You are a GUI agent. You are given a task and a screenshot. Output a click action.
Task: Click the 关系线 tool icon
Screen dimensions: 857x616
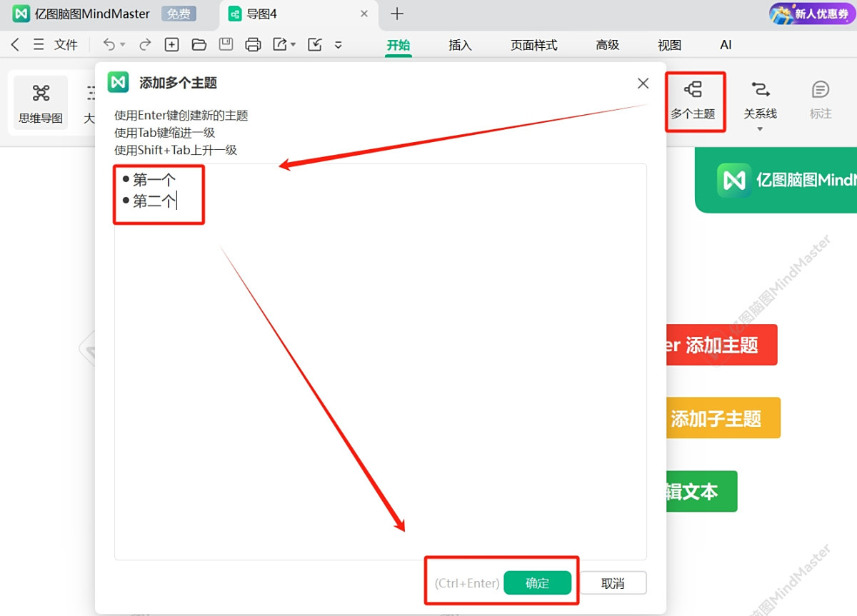click(x=760, y=89)
